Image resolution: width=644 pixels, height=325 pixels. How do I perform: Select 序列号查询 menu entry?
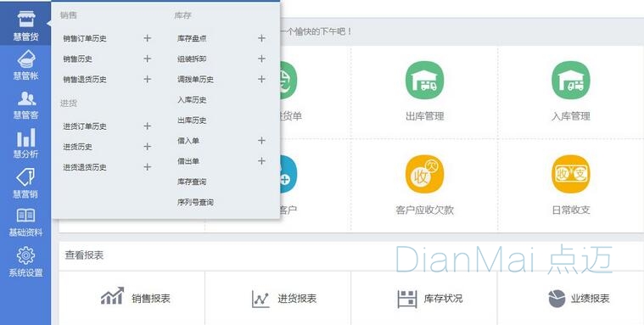tap(195, 202)
